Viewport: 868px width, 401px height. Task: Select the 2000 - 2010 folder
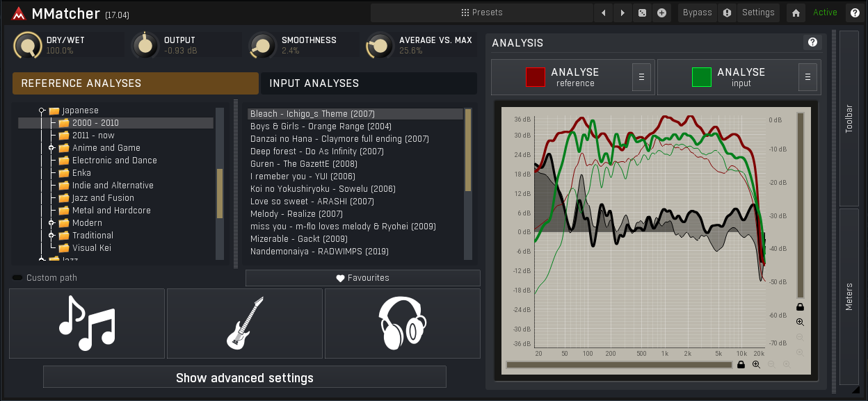pos(115,123)
